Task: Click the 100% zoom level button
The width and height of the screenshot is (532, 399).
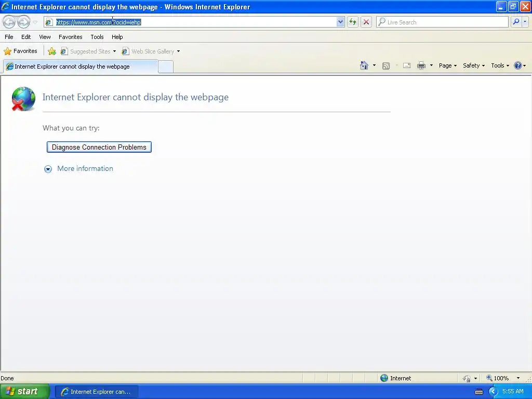Action: click(497, 378)
